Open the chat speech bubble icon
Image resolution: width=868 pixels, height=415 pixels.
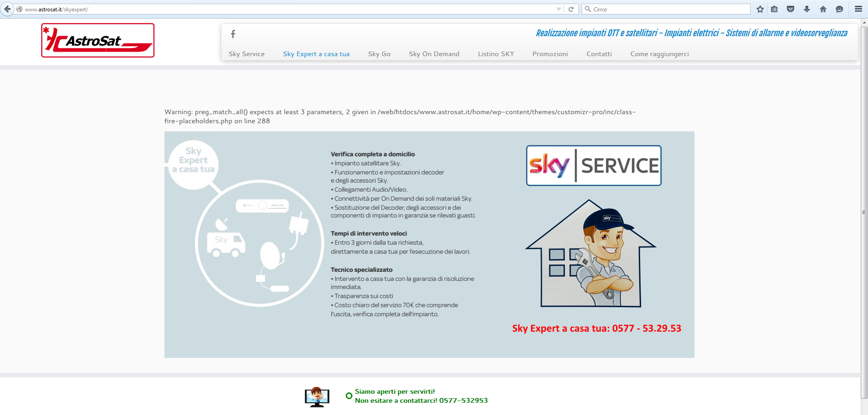click(x=839, y=9)
